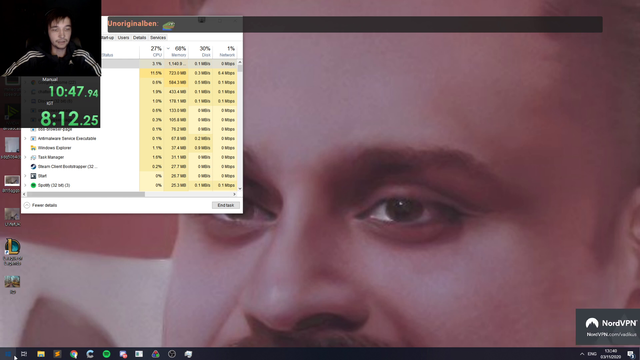Select the Windows Explorer process row
The width and height of the screenshot is (640, 360).
click(x=129, y=148)
